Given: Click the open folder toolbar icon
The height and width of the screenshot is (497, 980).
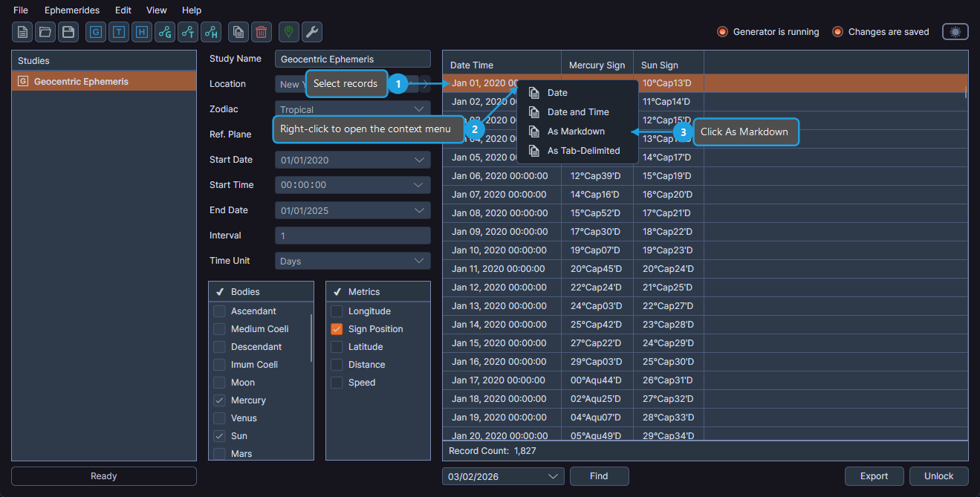Looking at the screenshot, I should [x=45, y=32].
